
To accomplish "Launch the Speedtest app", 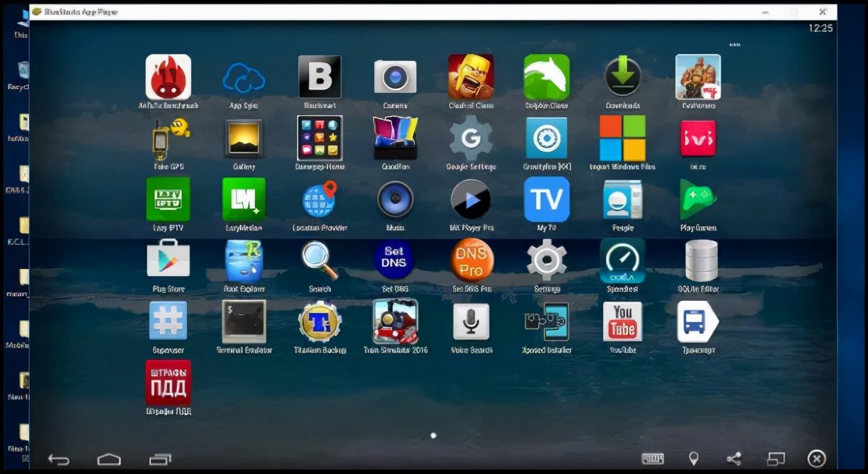I will (x=623, y=260).
